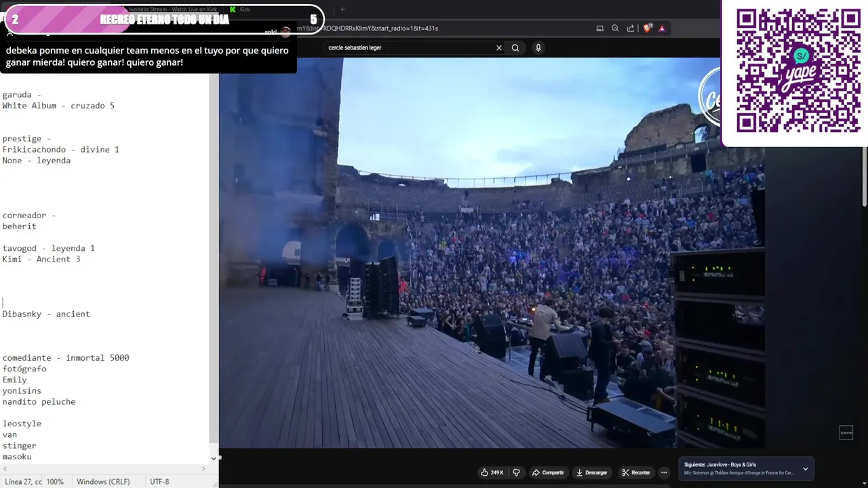This screenshot has width=868, height=488.
Task: Click the Línea 27 status entry
Action: pos(23,481)
